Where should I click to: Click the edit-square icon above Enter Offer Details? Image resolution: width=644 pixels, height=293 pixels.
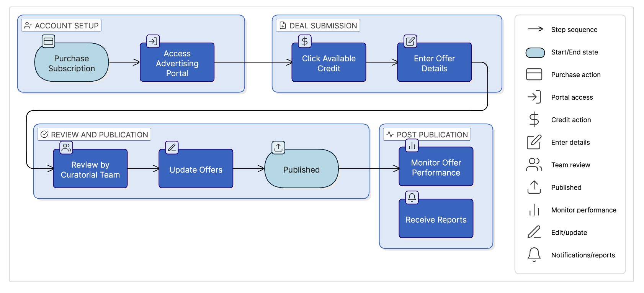pos(410,41)
